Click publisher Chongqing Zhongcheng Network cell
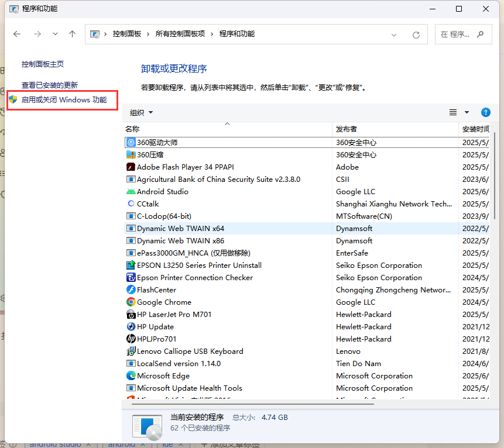This screenshot has height=448, width=504. (x=393, y=290)
